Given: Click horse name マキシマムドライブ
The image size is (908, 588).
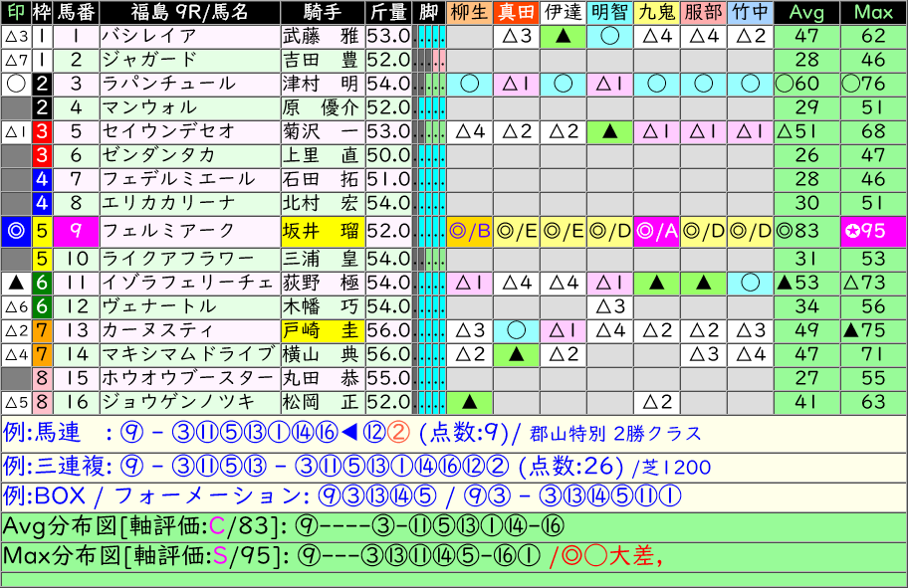Looking at the screenshot, I should pos(189,354).
